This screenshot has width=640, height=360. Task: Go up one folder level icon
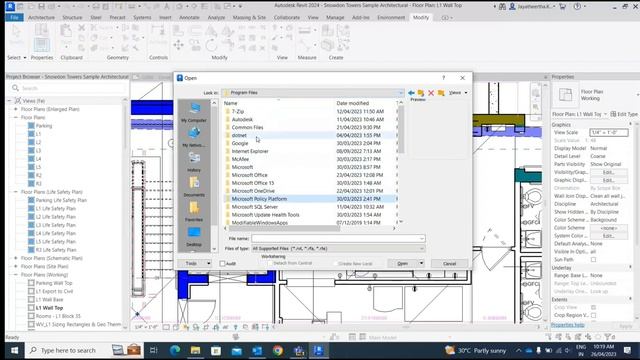(421, 93)
